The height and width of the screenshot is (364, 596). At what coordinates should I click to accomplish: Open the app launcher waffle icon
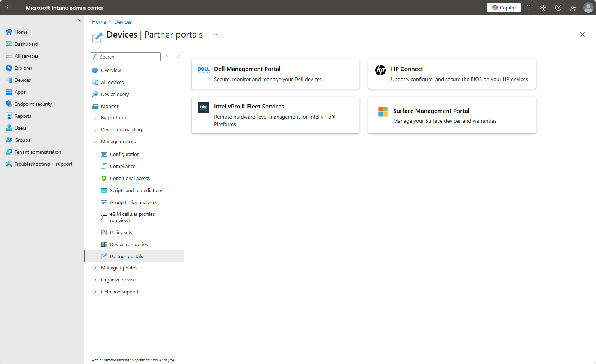[x=9, y=8]
